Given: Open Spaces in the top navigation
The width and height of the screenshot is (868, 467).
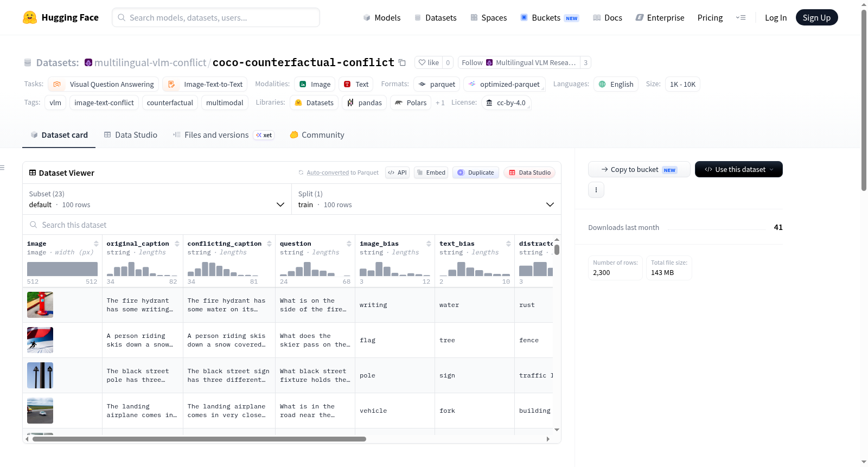Looking at the screenshot, I should point(489,18).
